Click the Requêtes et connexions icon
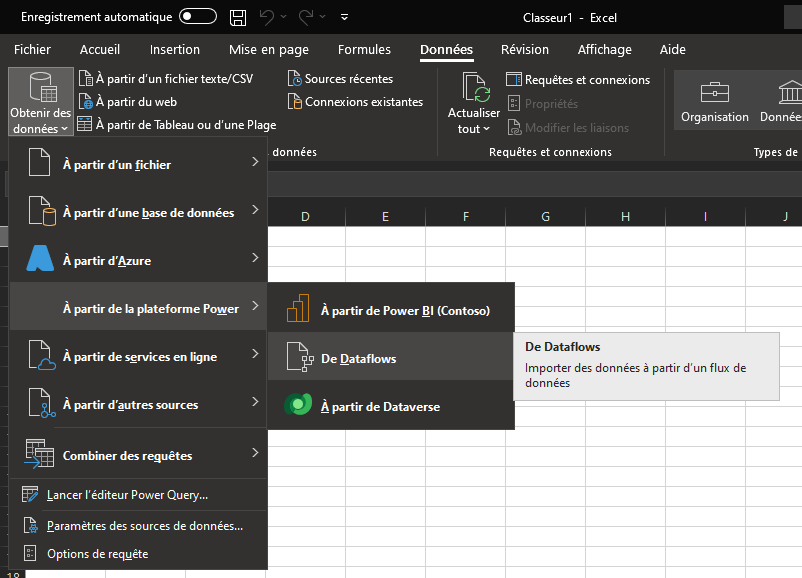 coord(514,79)
